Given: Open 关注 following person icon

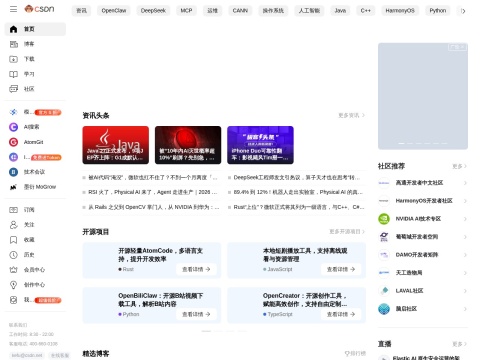Looking at the screenshot, I should pyautogui.click(x=13, y=225).
